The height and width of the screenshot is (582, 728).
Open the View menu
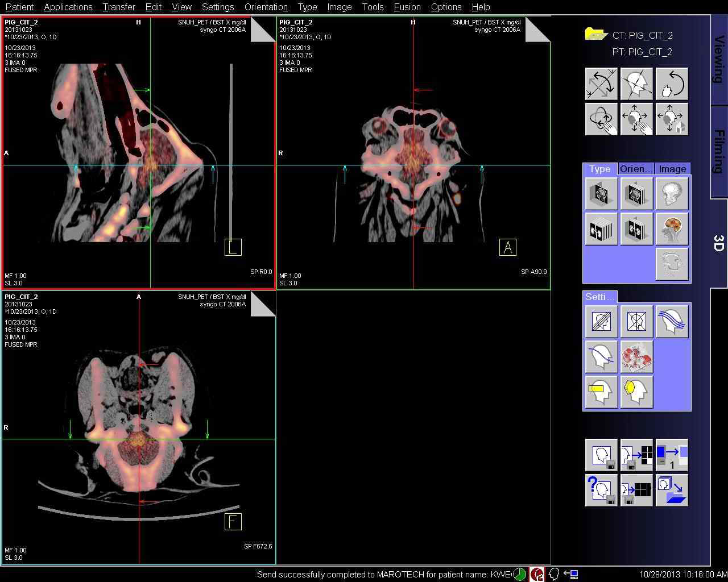pos(182,7)
